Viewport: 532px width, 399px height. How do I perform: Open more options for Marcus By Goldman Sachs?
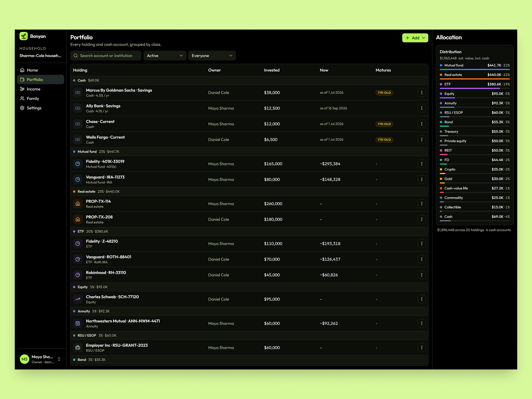(x=422, y=93)
